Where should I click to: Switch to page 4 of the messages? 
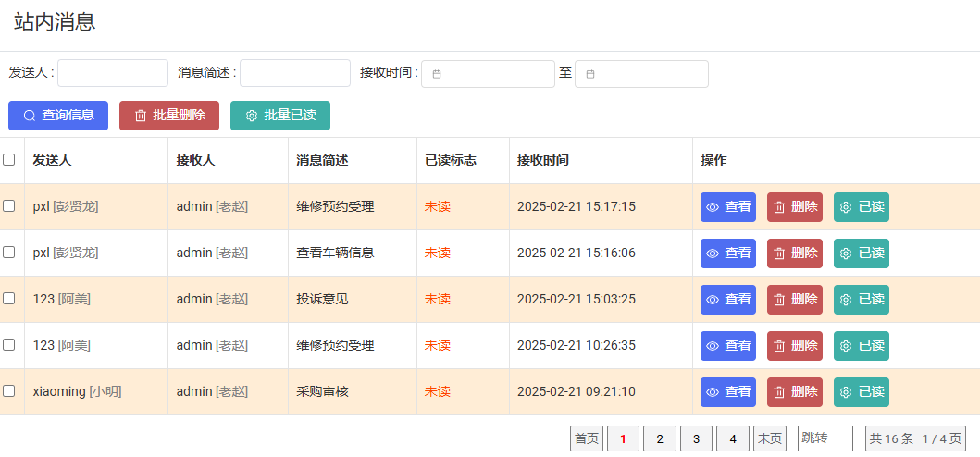(x=733, y=438)
